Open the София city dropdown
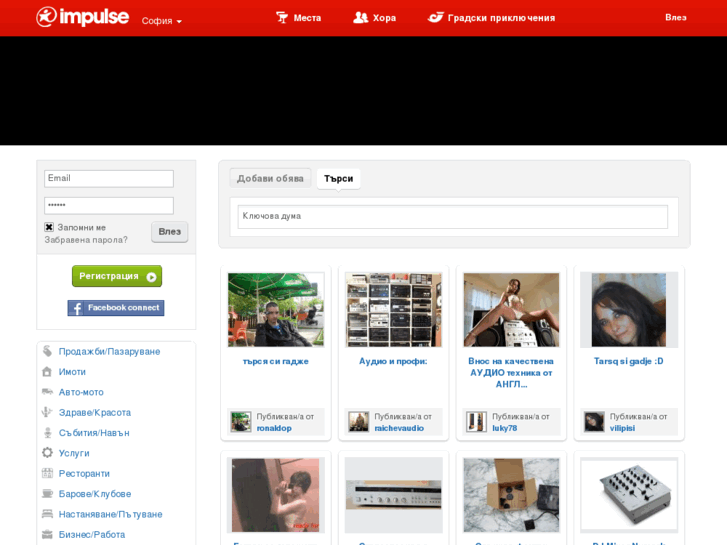 pos(161,21)
